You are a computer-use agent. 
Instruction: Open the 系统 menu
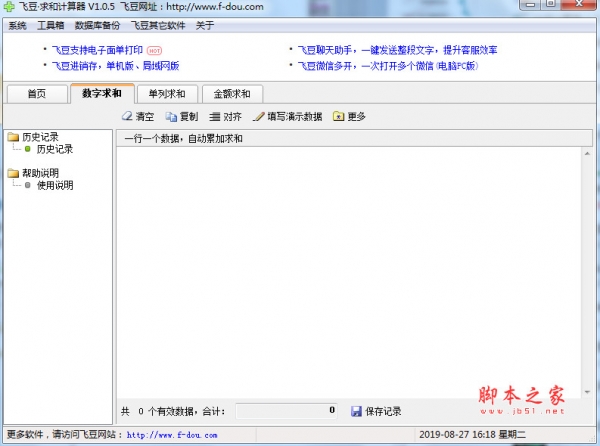17,26
